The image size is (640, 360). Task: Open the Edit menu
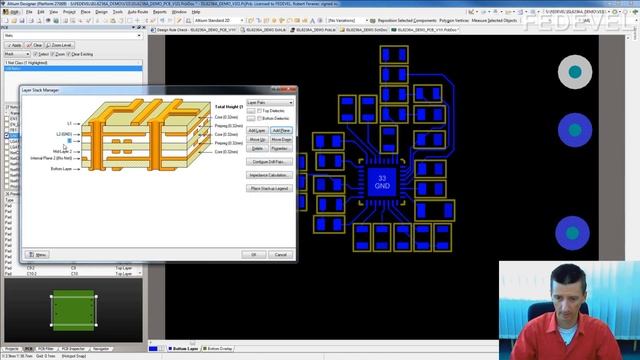click(41, 12)
